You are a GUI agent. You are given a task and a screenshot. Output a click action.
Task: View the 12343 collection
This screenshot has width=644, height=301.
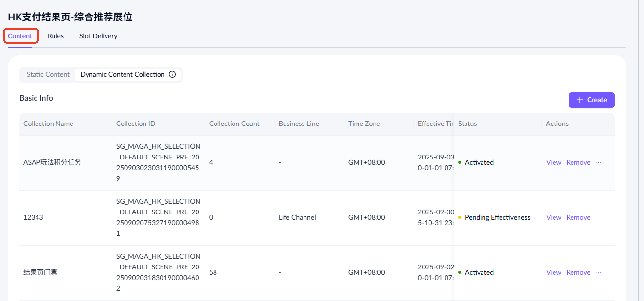(x=554, y=217)
